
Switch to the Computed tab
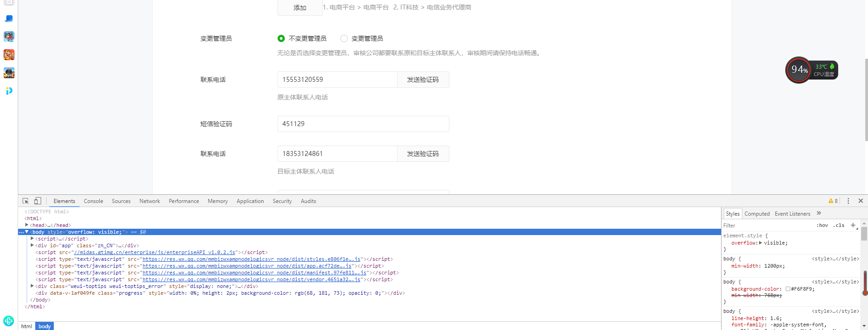pos(757,214)
